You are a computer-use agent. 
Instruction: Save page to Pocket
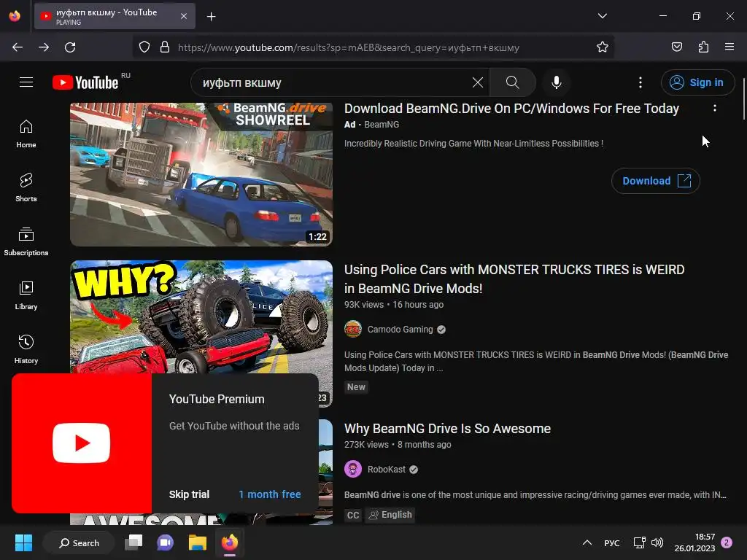coord(676,47)
